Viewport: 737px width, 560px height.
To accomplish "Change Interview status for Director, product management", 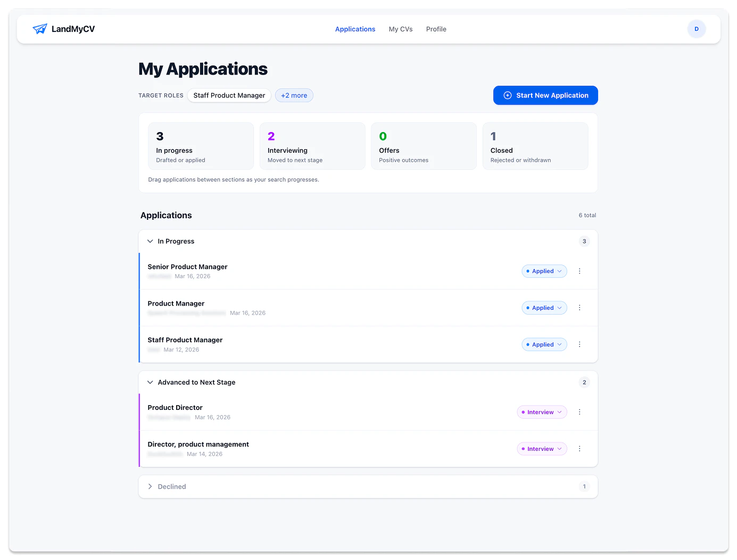I will pyautogui.click(x=542, y=449).
